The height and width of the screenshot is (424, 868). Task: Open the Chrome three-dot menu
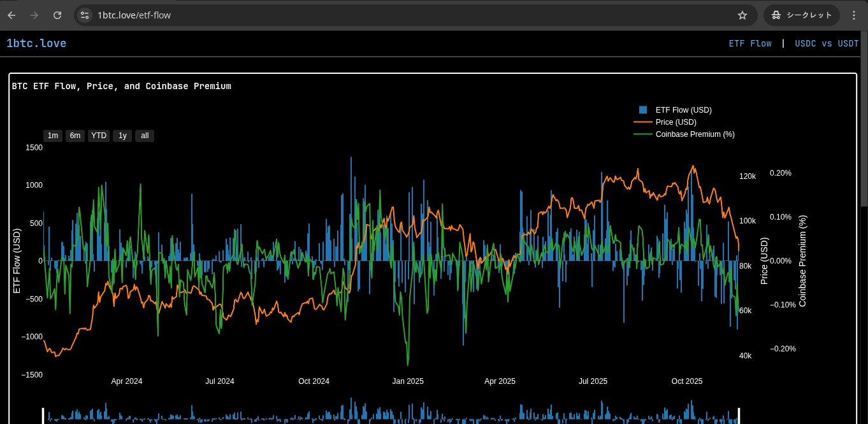(854, 15)
